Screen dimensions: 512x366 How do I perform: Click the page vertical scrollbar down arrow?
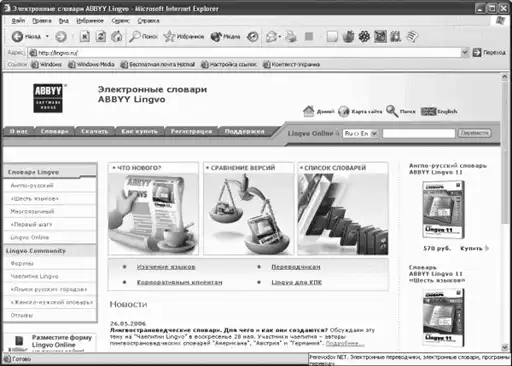505,347
